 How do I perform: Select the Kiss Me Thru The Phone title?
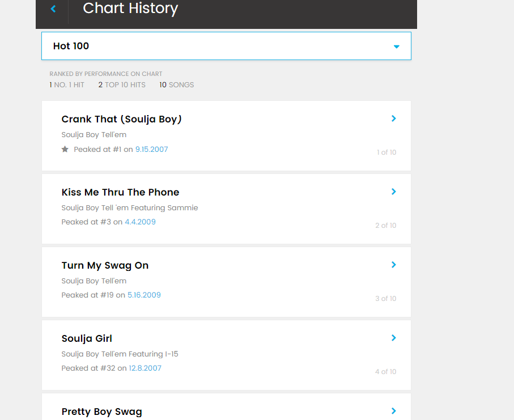click(x=120, y=192)
